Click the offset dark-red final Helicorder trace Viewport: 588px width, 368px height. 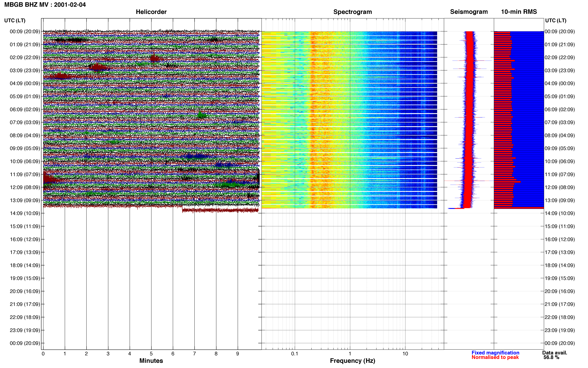[220, 210]
